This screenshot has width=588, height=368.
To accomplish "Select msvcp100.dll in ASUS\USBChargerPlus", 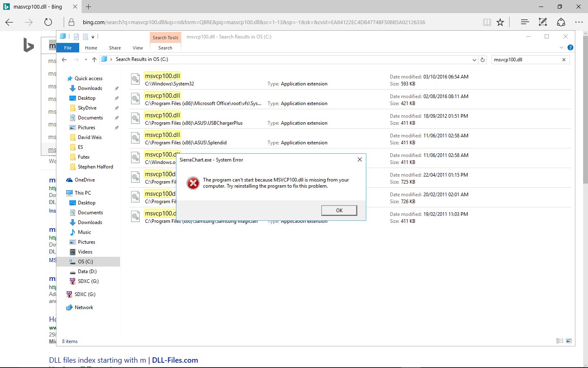I will pos(350,119).
